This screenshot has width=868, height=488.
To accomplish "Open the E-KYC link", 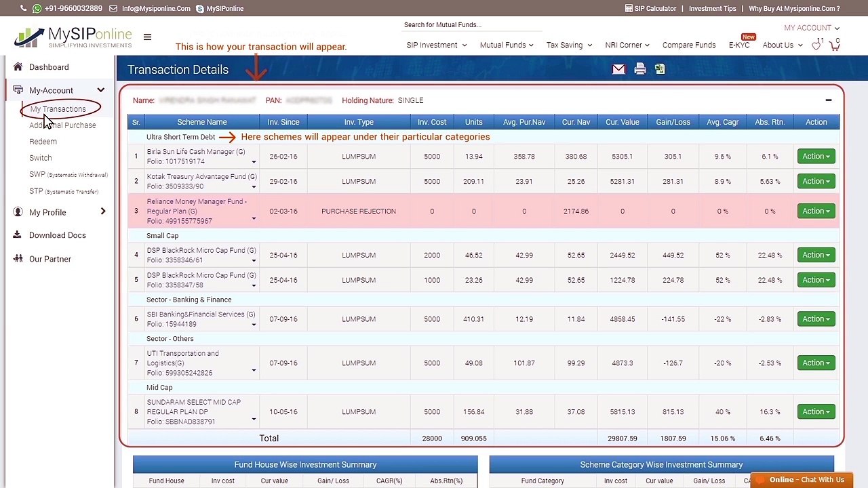I will tap(739, 45).
